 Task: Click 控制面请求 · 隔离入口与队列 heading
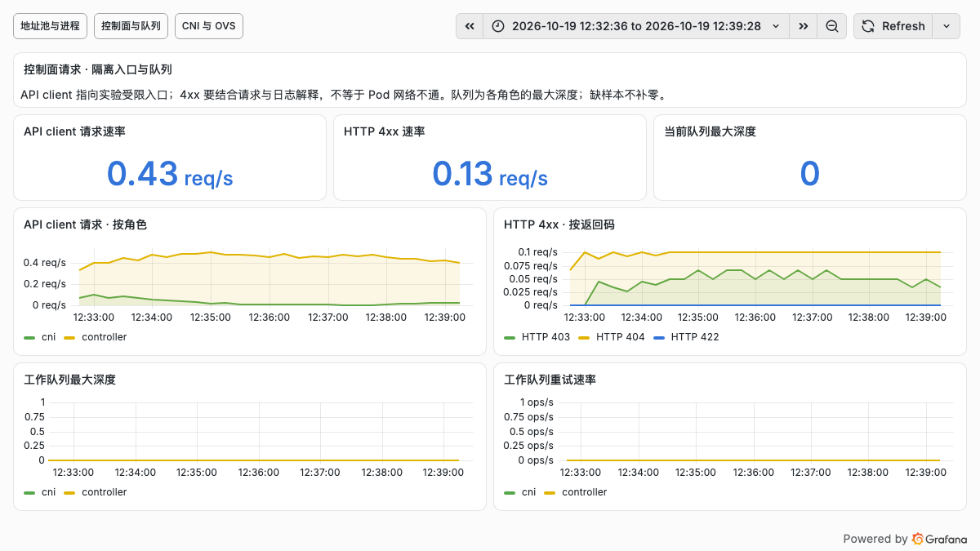(98, 70)
